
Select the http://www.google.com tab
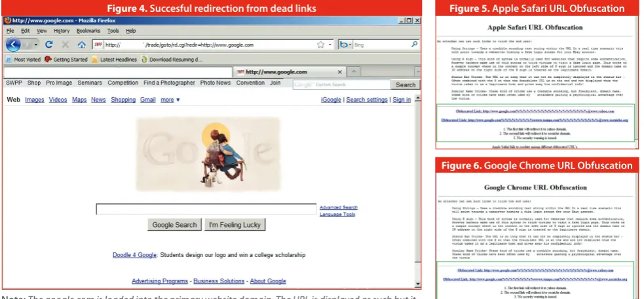(290, 72)
